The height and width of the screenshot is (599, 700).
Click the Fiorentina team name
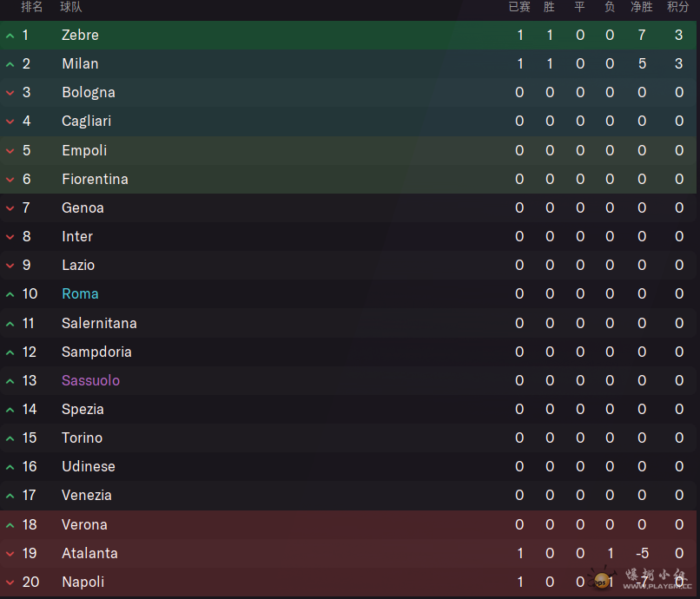[95, 179]
